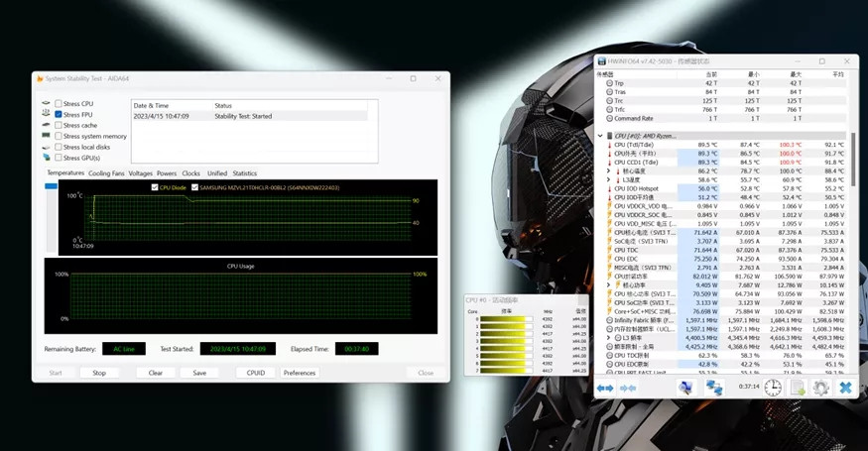Switch to the Cooling Fans tab
Viewport: 868px width, 451px height.
(x=106, y=173)
